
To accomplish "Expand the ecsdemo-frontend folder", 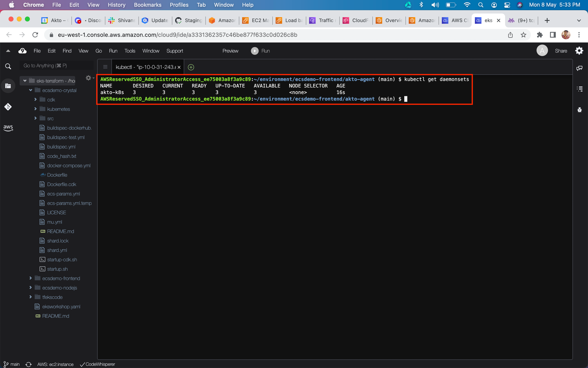I will pyautogui.click(x=31, y=278).
